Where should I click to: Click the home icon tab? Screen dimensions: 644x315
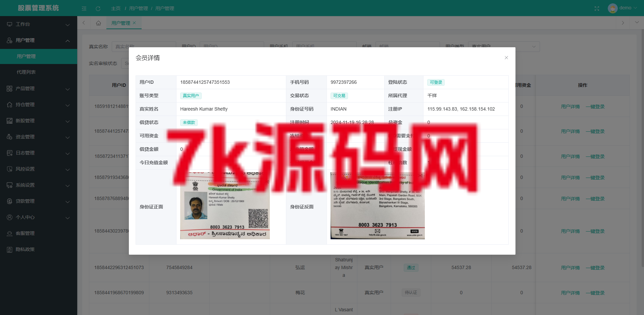coord(98,23)
